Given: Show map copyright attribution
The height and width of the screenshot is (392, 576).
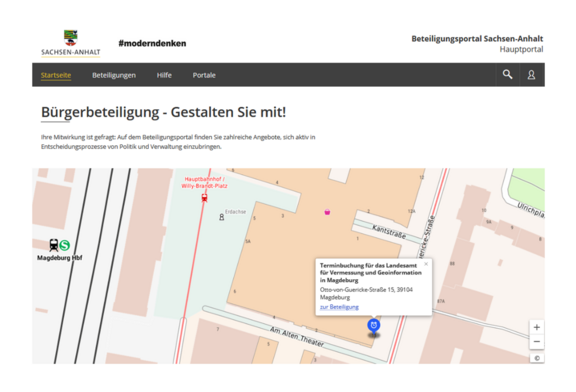Looking at the screenshot, I should click(537, 358).
